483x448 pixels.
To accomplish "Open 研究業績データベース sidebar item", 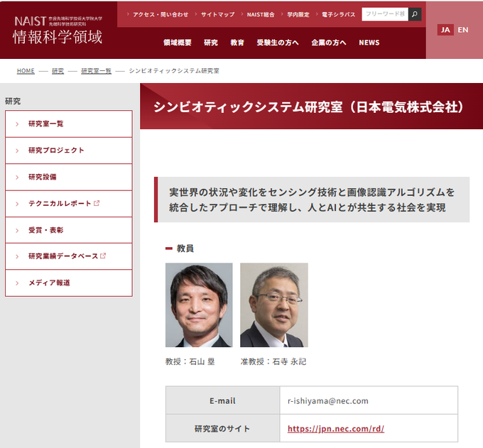I will click(69, 256).
